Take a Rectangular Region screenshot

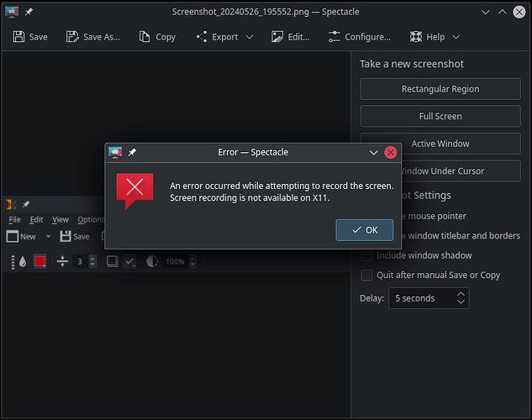point(440,89)
